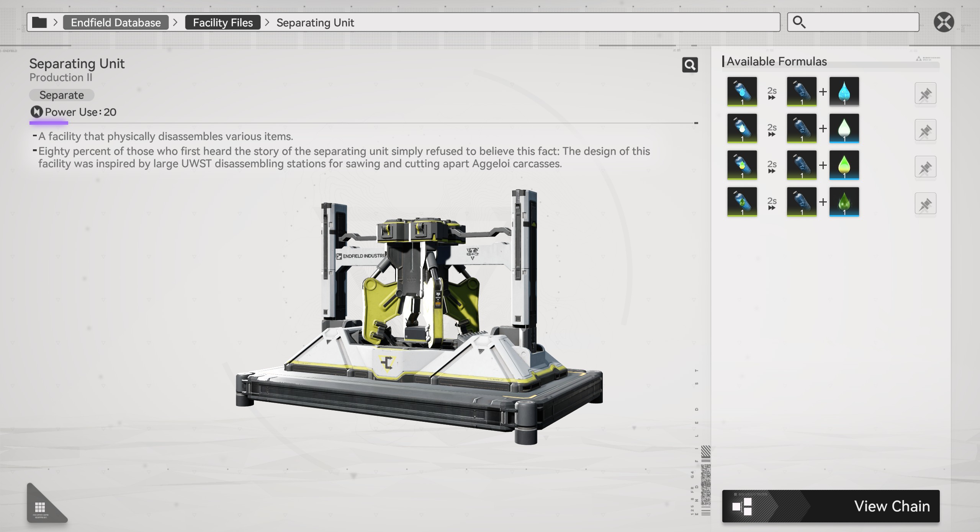Select the empty bottle output in the third formula

point(801,165)
